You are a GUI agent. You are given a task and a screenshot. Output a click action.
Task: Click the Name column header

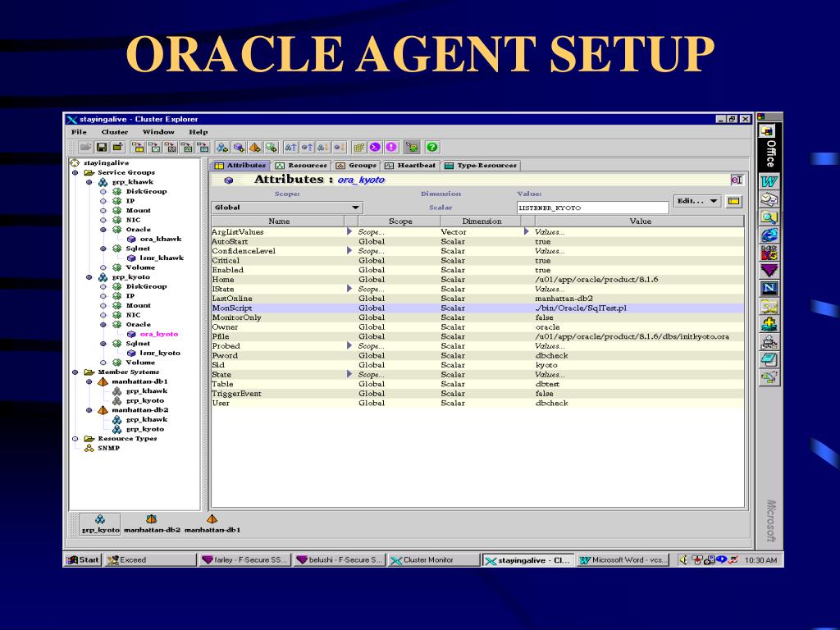coord(279,221)
